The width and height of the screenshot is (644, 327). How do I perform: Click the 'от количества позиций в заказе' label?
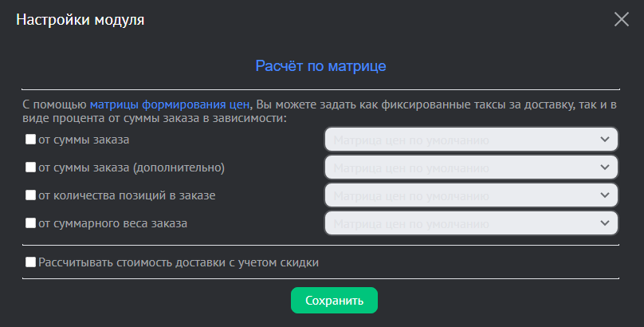tap(127, 195)
